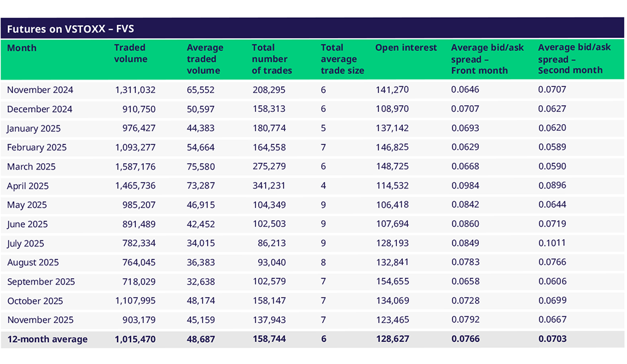627x364 pixels.
Task: Select the 'Total average trade size' header
Action: point(342,59)
